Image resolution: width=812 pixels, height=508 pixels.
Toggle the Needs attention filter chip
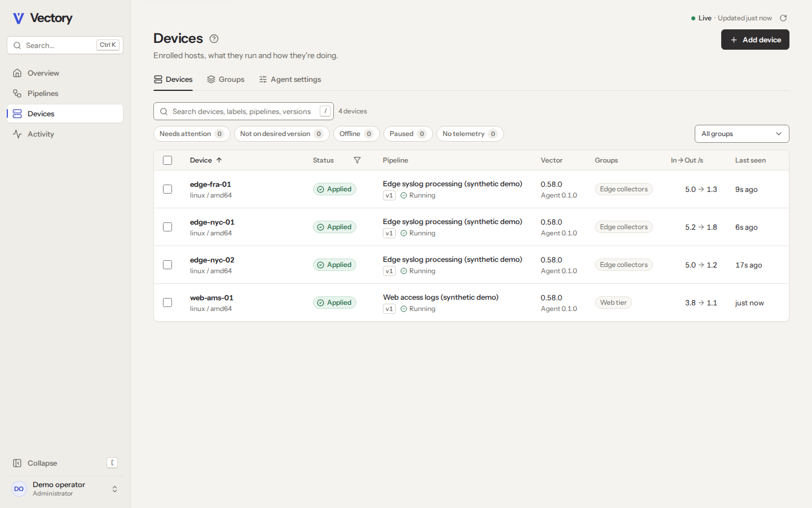point(192,134)
